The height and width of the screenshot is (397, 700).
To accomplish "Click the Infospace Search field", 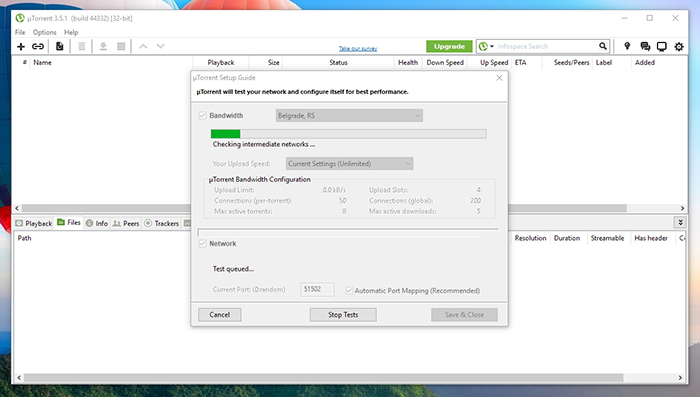I will pos(547,46).
